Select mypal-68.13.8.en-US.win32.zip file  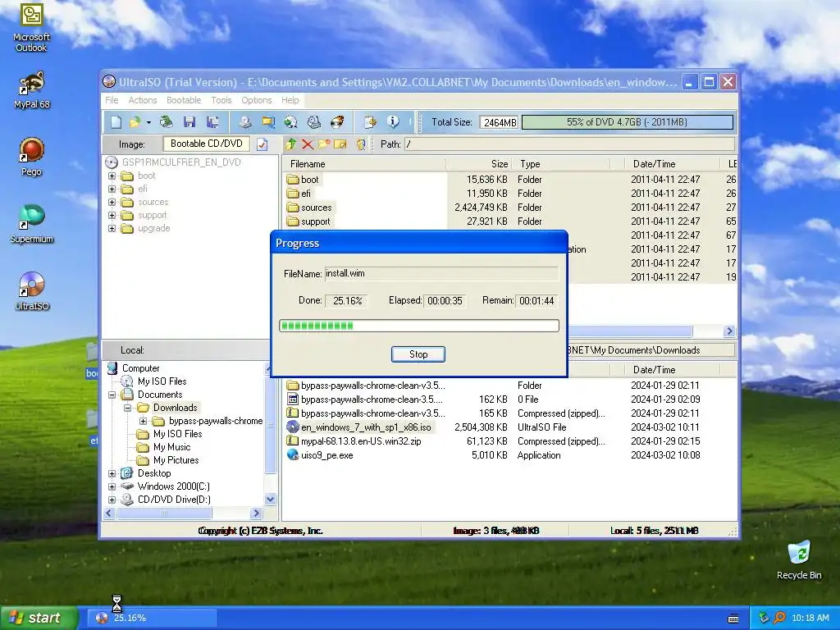pos(361,441)
